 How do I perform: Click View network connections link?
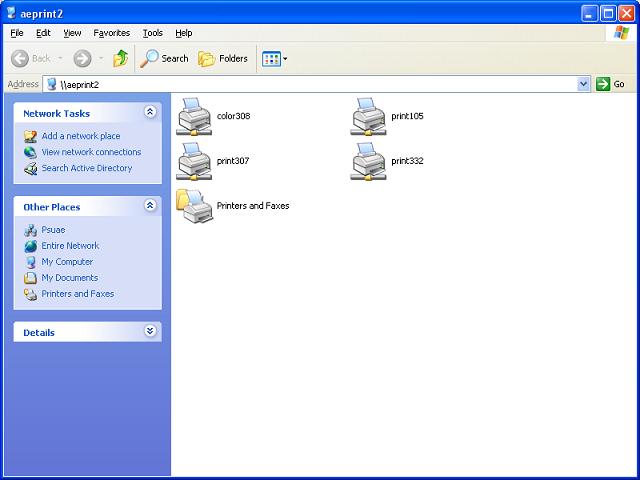pyautogui.click(x=91, y=152)
